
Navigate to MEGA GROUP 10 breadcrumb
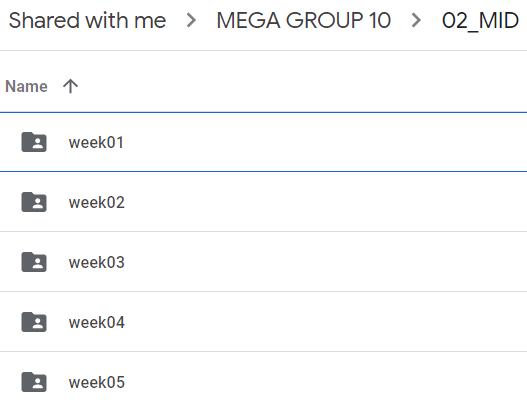(303, 20)
